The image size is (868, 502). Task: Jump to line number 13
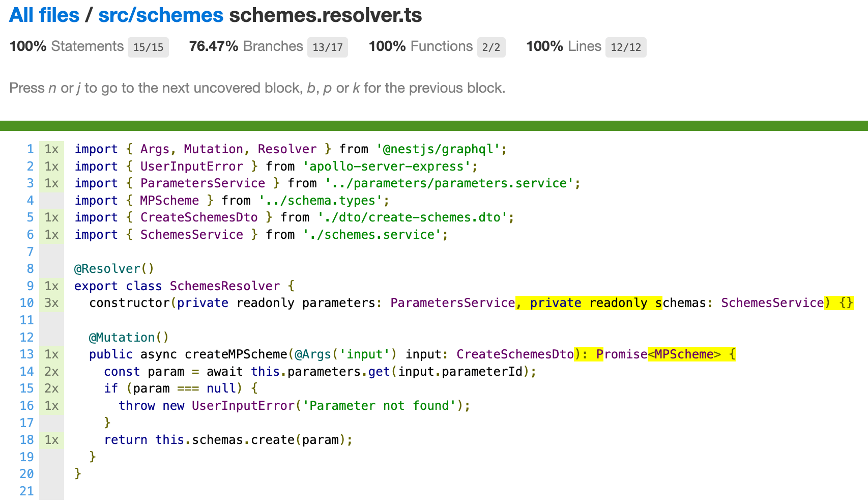click(26, 354)
